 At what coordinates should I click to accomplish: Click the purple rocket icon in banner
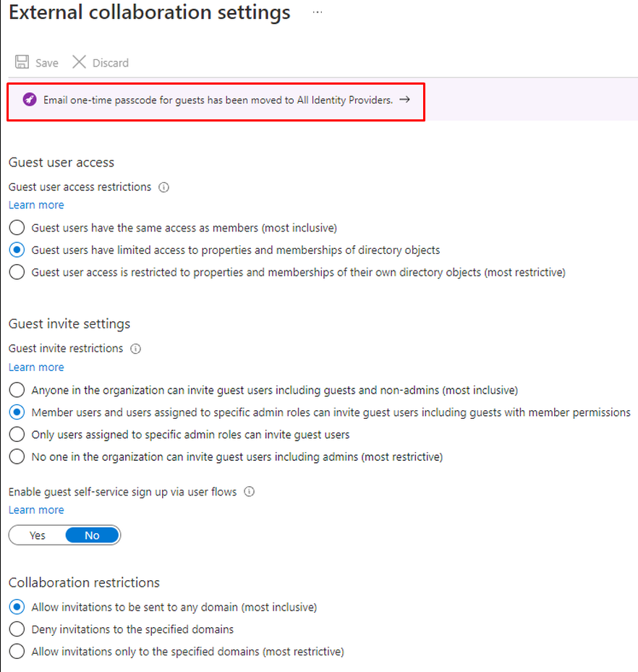[x=29, y=100]
